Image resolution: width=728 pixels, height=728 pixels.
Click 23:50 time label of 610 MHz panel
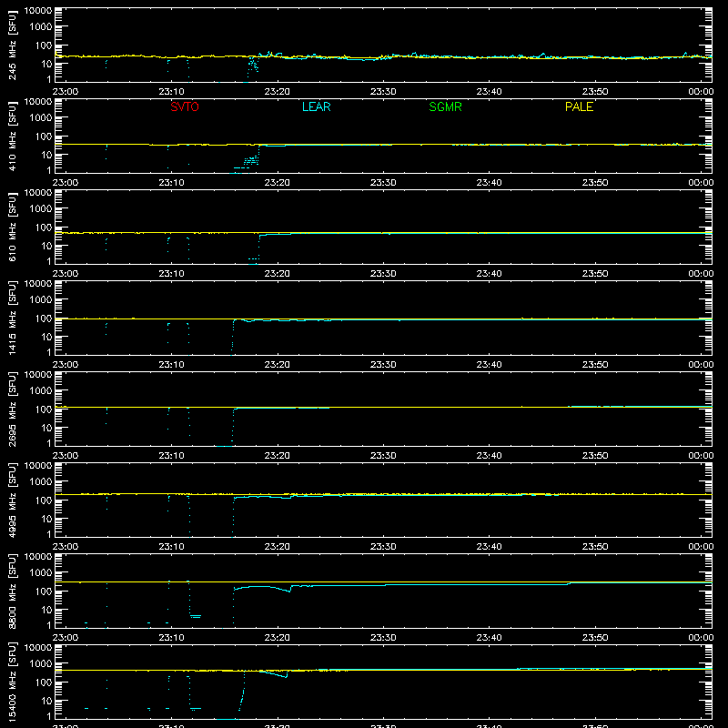click(x=595, y=274)
